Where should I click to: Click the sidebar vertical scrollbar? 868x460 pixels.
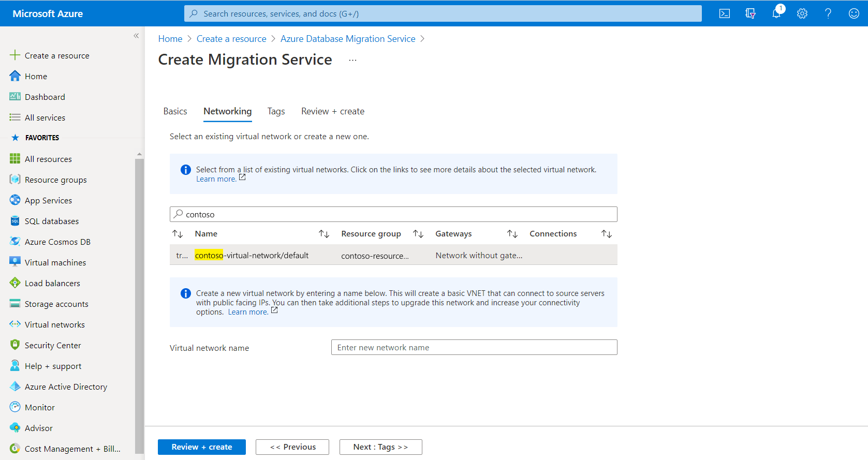pyautogui.click(x=139, y=305)
